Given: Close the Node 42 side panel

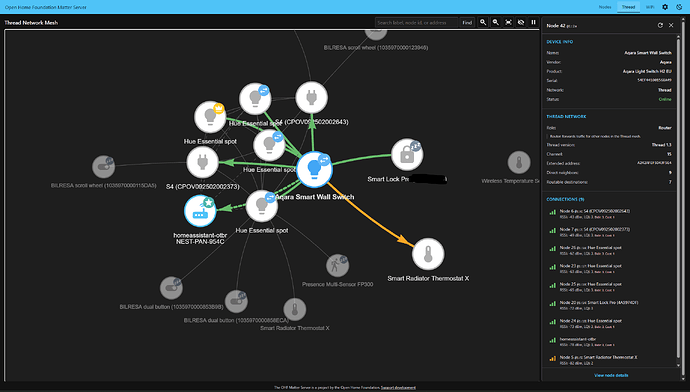Looking at the screenshot, I should coord(671,26).
